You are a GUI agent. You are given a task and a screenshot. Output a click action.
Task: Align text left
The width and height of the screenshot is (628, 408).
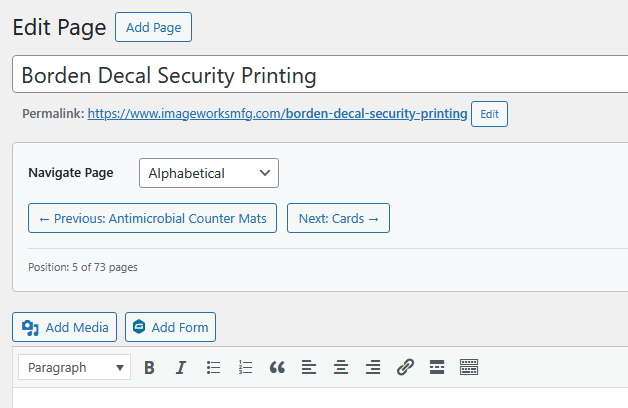[x=309, y=367]
